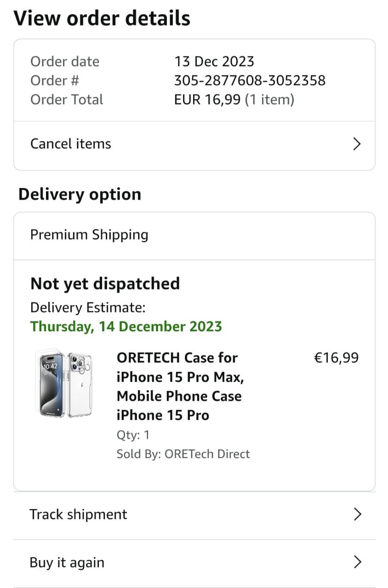Click the Qty: 1 label
Image resolution: width=388 pixels, height=588 pixels.
pyautogui.click(x=133, y=435)
